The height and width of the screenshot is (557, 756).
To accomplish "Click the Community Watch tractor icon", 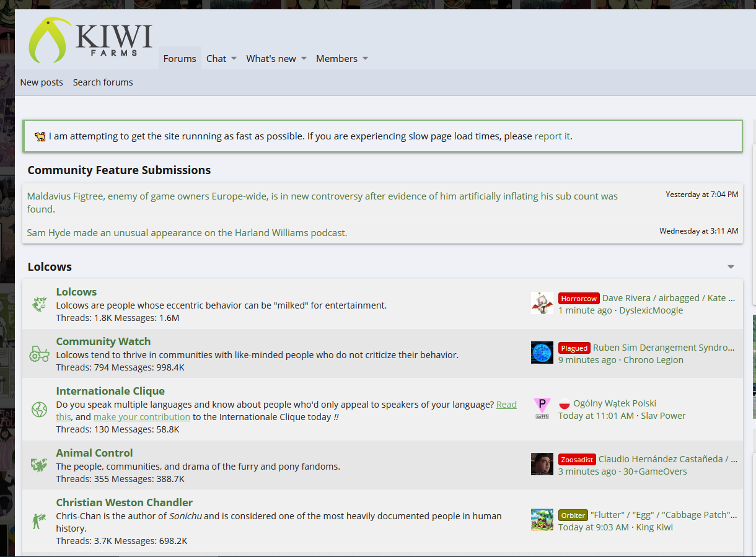I will tap(40, 354).
